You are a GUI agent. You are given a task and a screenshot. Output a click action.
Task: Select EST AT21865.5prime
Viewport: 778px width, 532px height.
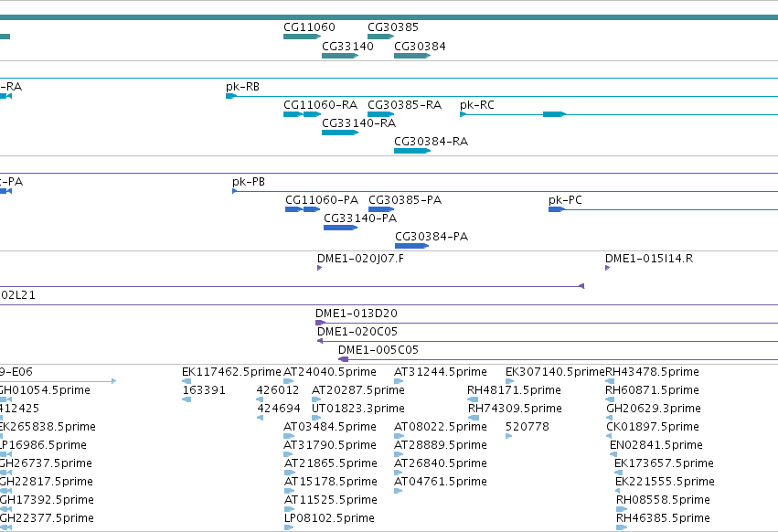(x=289, y=473)
